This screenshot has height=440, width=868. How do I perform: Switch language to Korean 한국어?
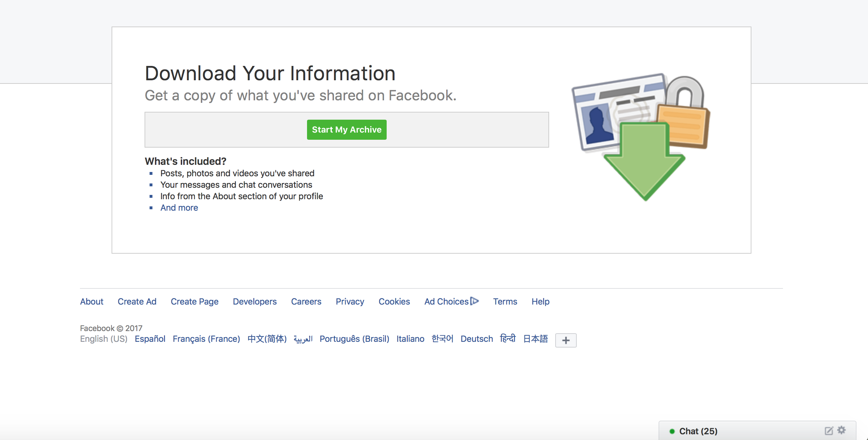(x=442, y=339)
